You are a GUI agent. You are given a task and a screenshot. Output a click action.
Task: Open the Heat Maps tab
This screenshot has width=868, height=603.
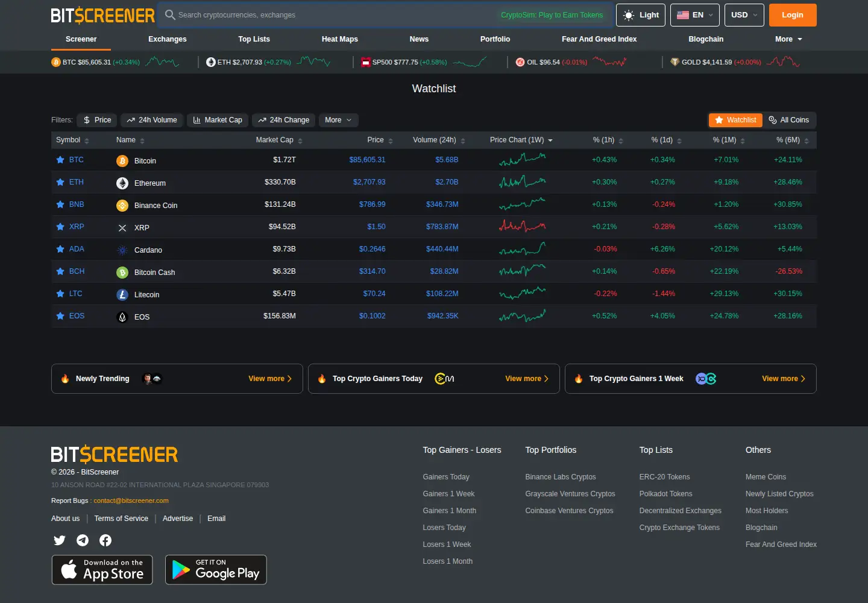pyautogui.click(x=340, y=39)
